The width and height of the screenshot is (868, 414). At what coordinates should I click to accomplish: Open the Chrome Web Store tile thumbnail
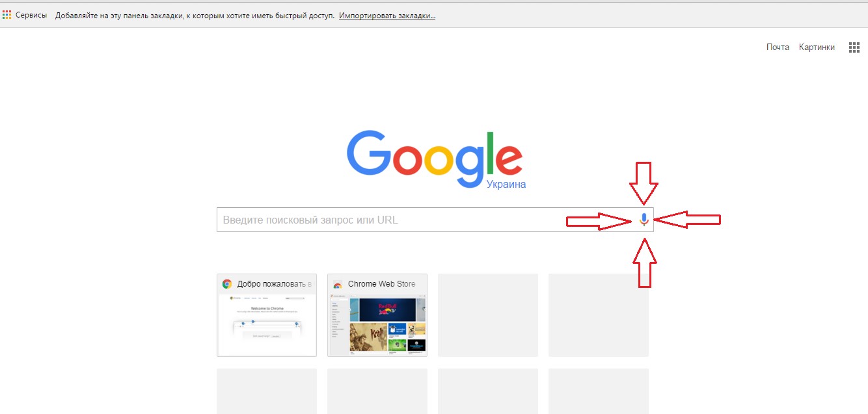pos(377,324)
